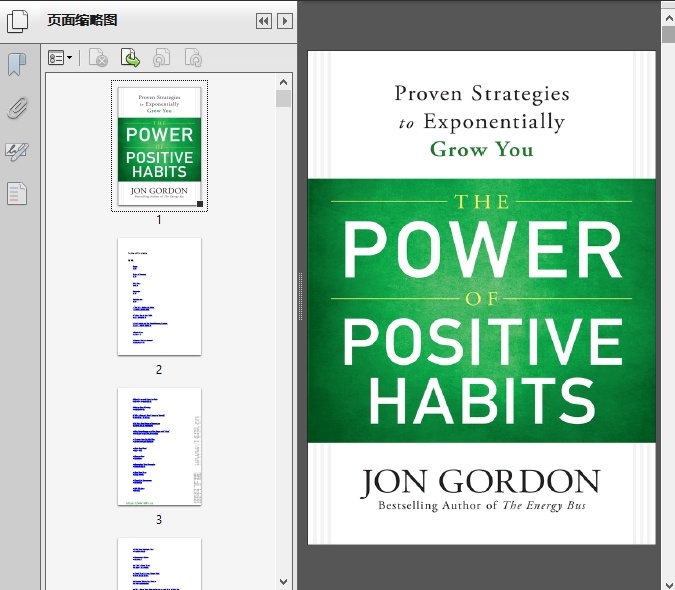The image size is (675, 590).
Task: Click the page 1 thumbnail resize corner
Action: click(x=200, y=204)
